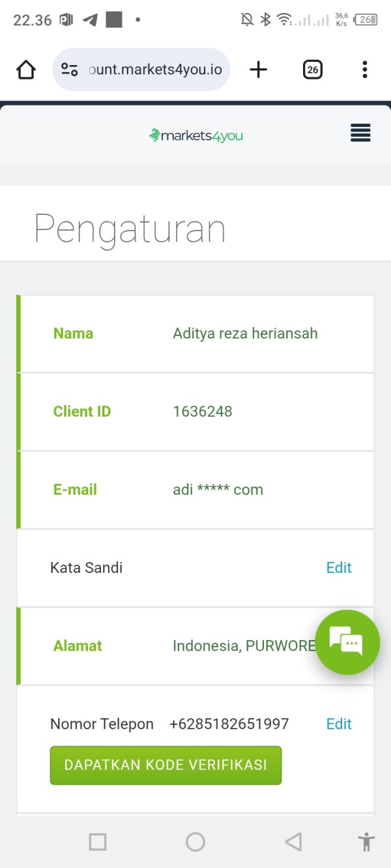The image size is (391, 868).
Task: Open the browser three-dot menu
Action: 364,70
